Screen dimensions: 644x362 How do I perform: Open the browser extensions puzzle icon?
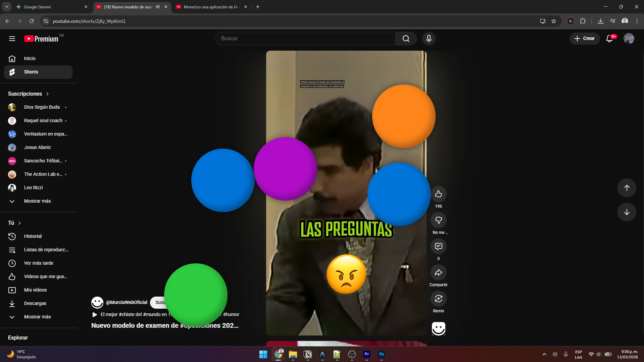pos(583,21)
